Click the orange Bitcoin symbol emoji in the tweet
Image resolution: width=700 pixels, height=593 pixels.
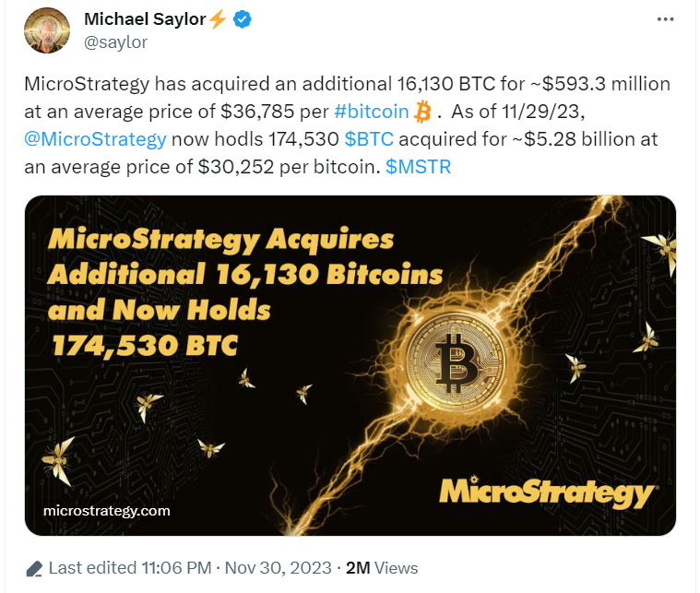coord(422,112)
